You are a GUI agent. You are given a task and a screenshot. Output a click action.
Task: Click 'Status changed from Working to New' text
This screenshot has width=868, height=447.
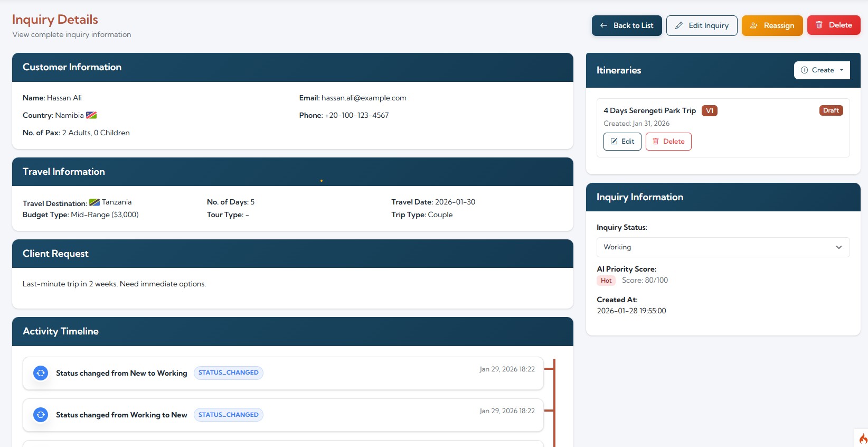pos(121,415)
